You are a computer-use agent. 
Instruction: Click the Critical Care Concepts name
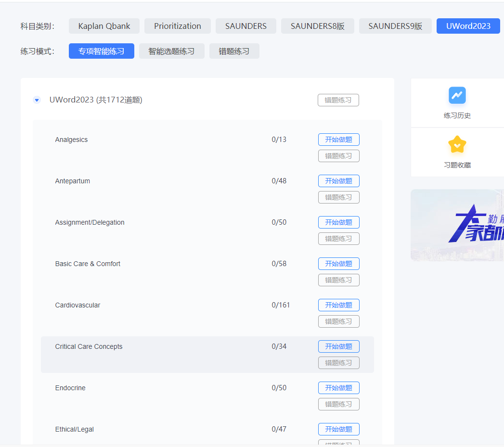89,346
